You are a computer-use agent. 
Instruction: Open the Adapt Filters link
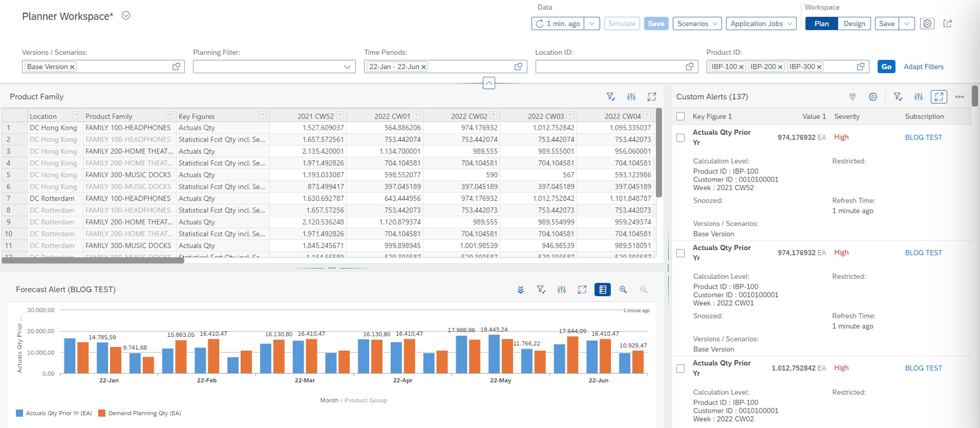(923, 67)
